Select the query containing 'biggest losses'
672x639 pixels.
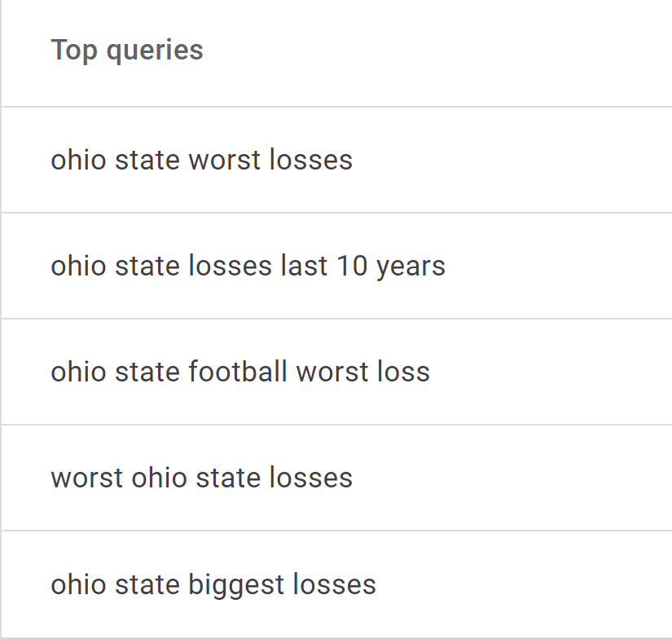tap(213, 584)
